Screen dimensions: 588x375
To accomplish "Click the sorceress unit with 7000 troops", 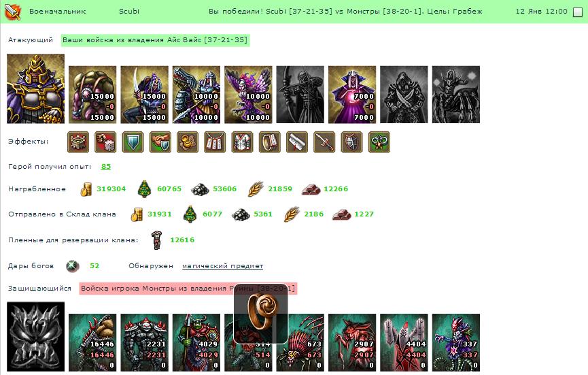I will (x=352, y=95).
